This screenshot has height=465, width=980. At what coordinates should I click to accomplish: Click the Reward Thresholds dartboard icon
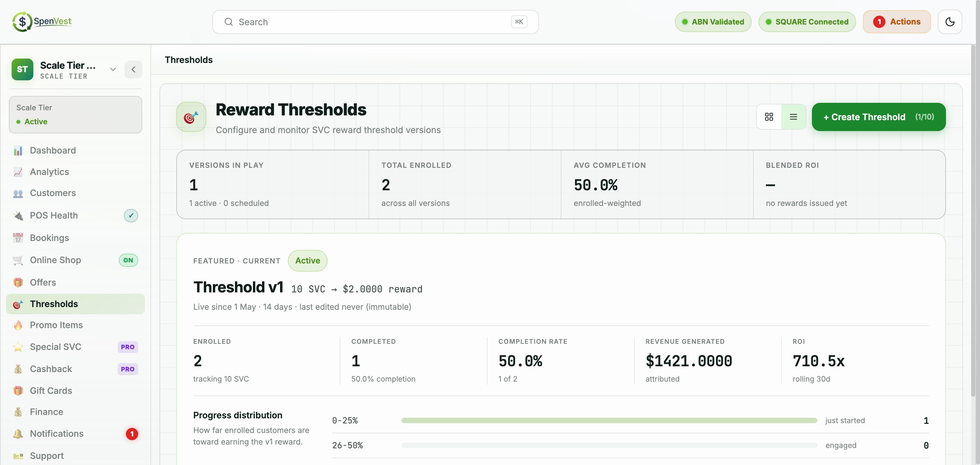(x=191, y=117)
